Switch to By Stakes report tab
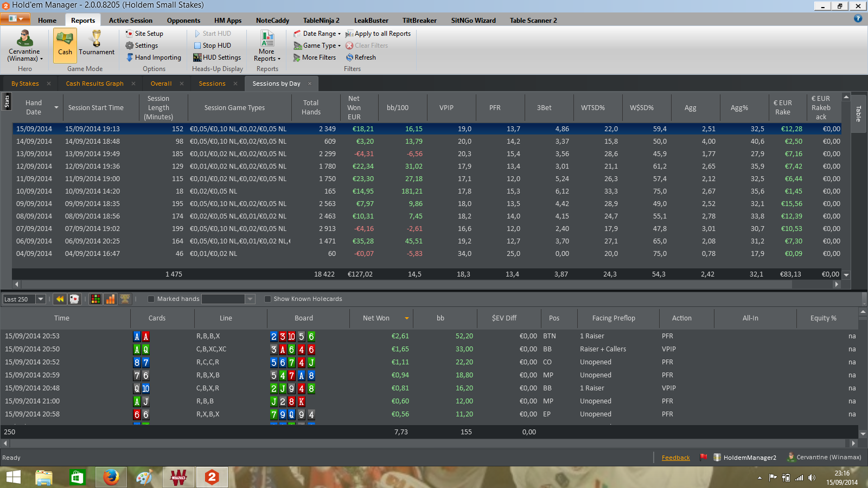This screenshot has width=868, height=488. [25, 84]
